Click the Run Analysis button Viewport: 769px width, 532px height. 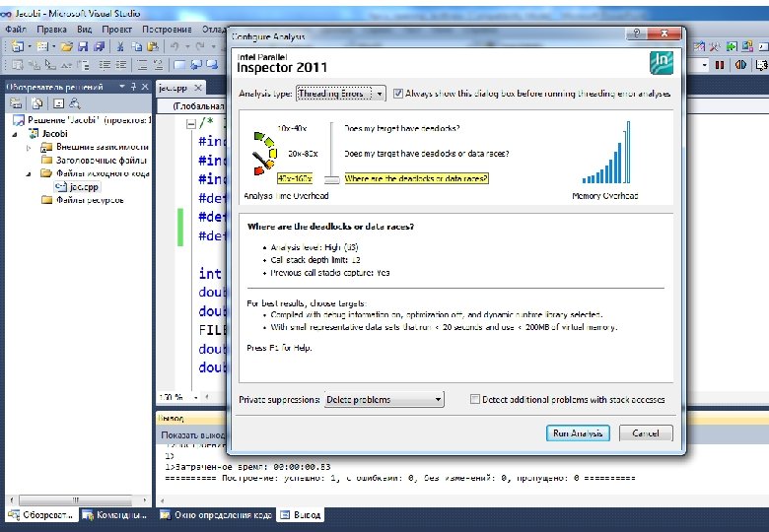click(x=578, y=433)
